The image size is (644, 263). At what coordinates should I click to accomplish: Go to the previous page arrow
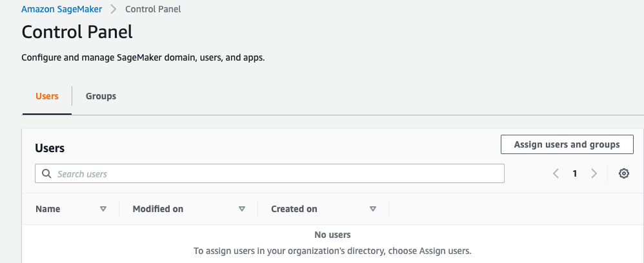point(556,173)
